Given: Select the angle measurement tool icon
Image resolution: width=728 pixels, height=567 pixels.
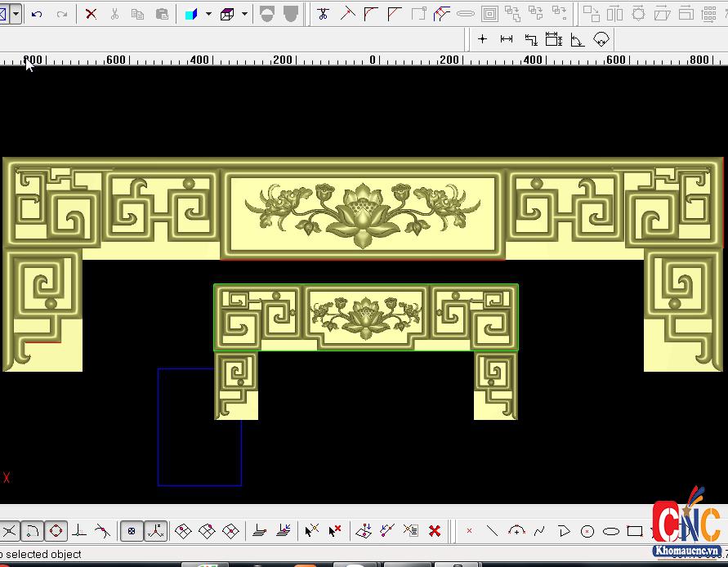Looking at the screenshot, I should (x=578, y=39).
